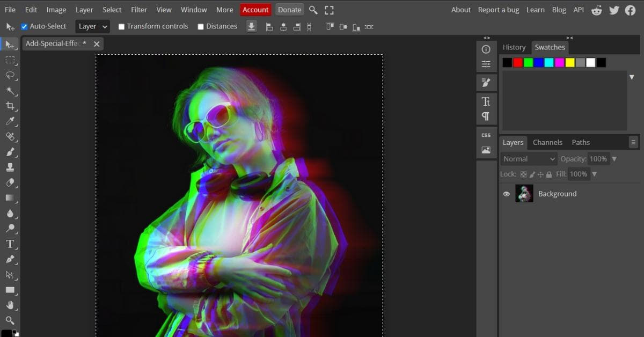
Task: Open the Facebook icon link
Action: tap(630, 10)
